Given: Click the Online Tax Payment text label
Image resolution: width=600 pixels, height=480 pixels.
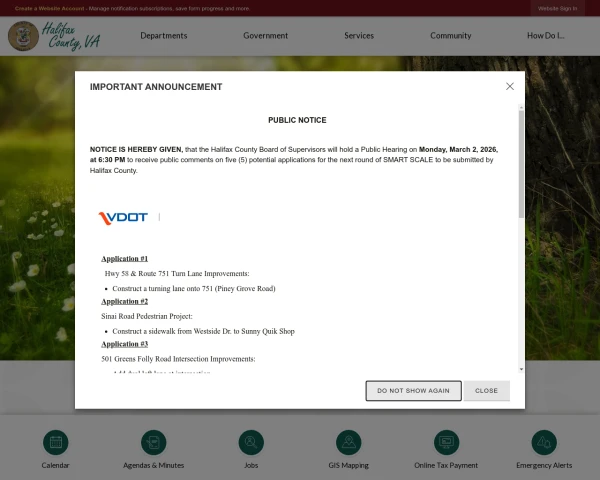Looking at the screenshot, I should (446, 465).
